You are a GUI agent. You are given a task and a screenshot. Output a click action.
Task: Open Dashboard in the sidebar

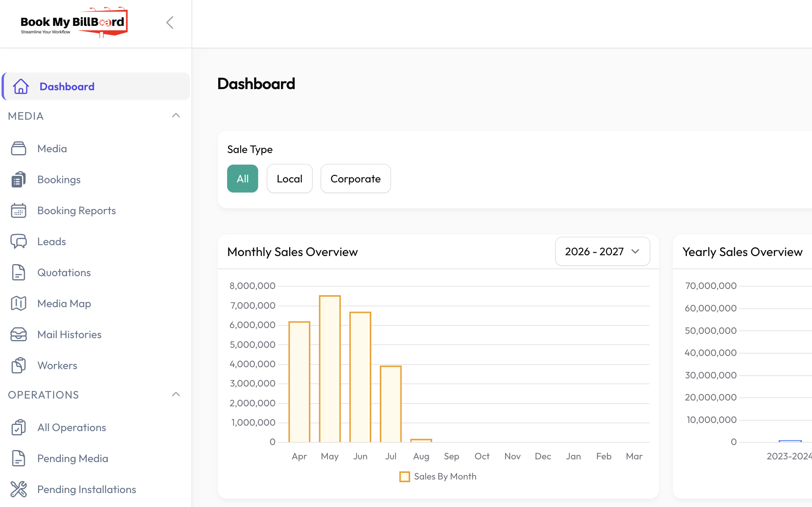96,86
